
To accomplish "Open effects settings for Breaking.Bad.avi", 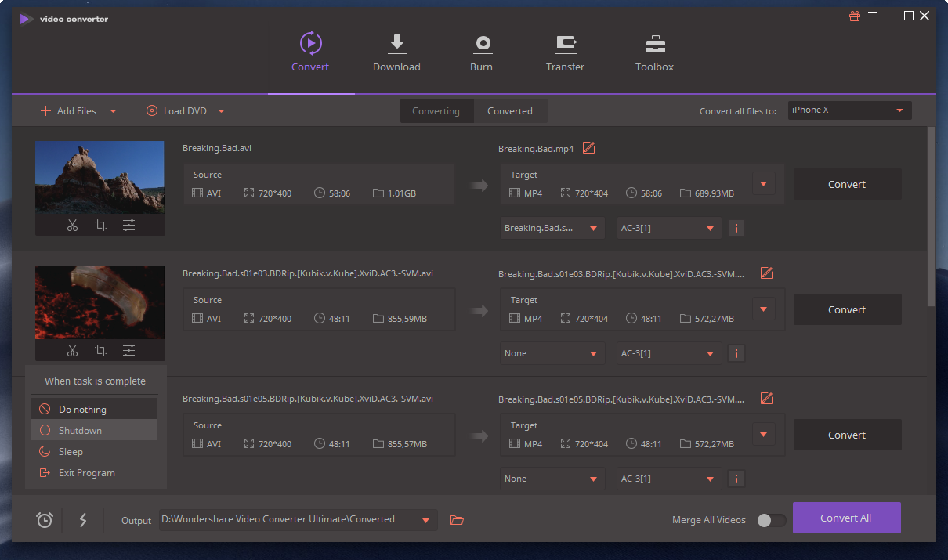I will pos(128,226).
